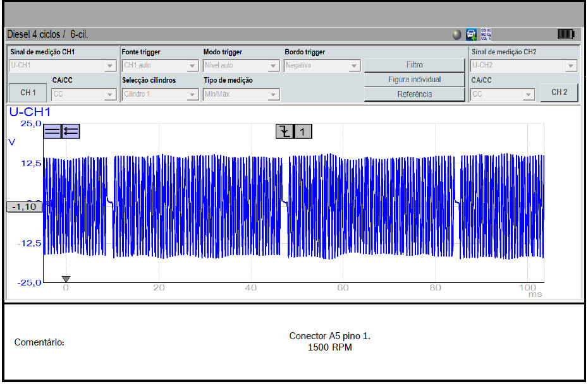Open the Selecção cilindros dropdown

(x=160, y=95)
